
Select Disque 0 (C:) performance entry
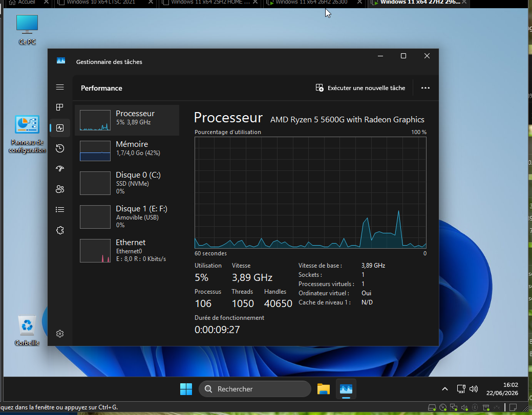pyautogui.click(x=127, y=183)
